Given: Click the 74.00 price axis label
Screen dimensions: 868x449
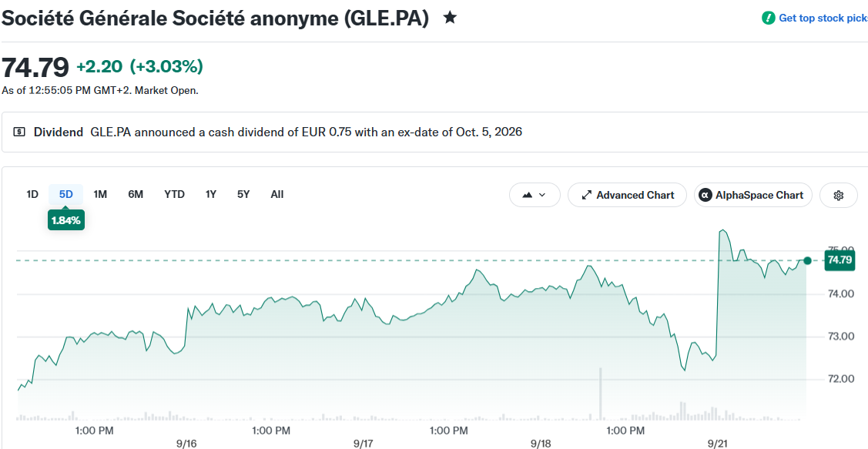Looking at the screenshot, I should 840,294.
